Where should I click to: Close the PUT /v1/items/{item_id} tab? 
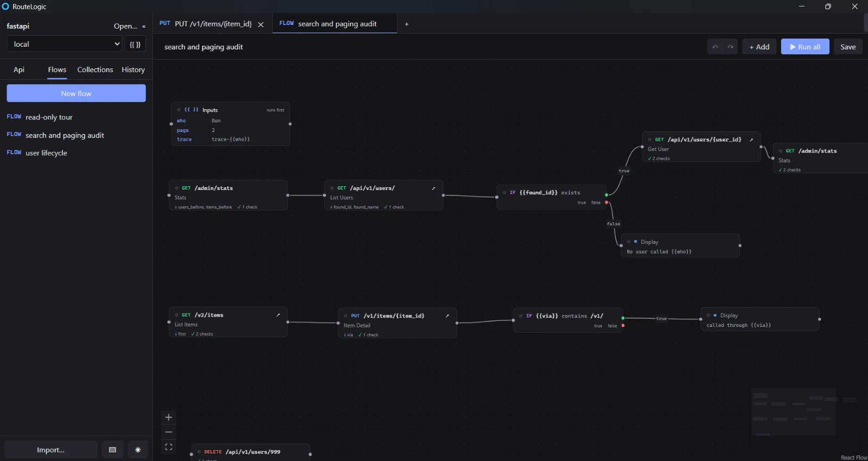click(261, 24)
